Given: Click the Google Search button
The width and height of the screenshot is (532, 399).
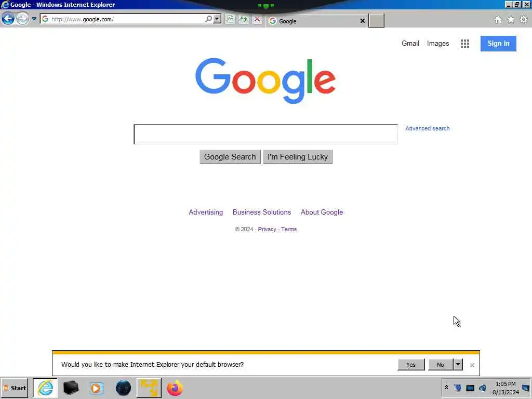Looking at the screenshot, I should pyautogui.click(x=230, y=157).
